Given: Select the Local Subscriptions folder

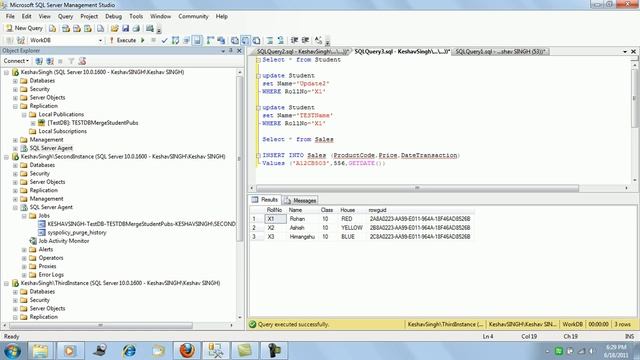Looking at the screenshot, I should tap(62, 131).
